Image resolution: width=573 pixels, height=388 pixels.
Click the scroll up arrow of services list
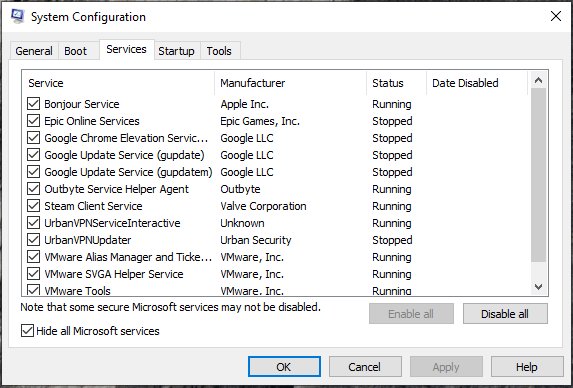[538, 80]
